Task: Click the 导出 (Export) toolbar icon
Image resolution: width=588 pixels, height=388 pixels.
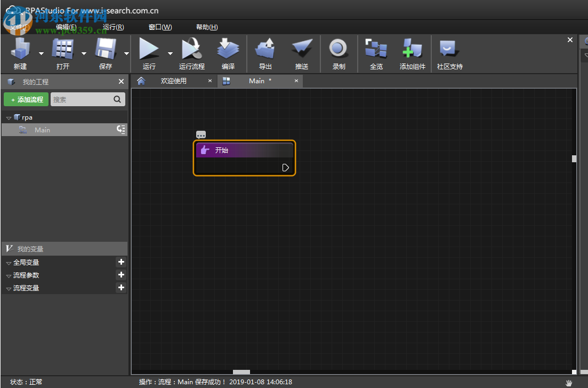Action: click(x=265, y=50)
